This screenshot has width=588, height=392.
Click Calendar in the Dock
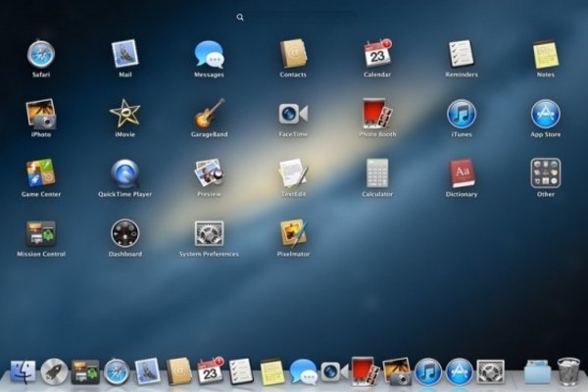210,371
